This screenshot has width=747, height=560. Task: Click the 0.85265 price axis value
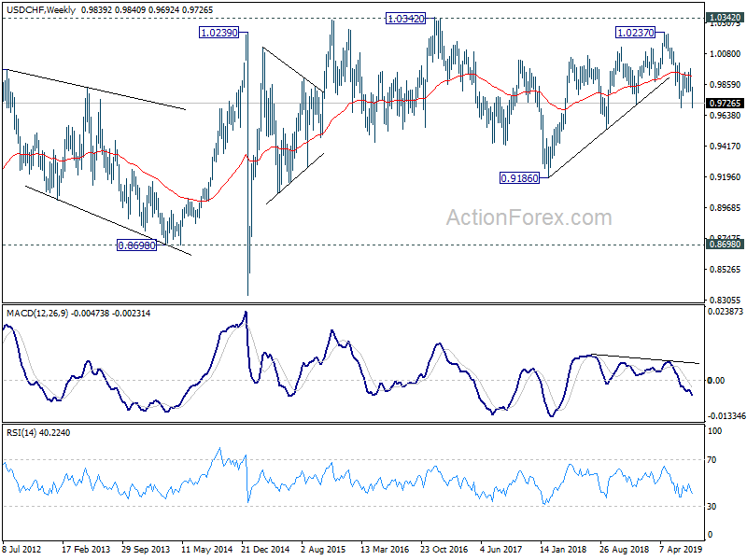pos(726,270)
